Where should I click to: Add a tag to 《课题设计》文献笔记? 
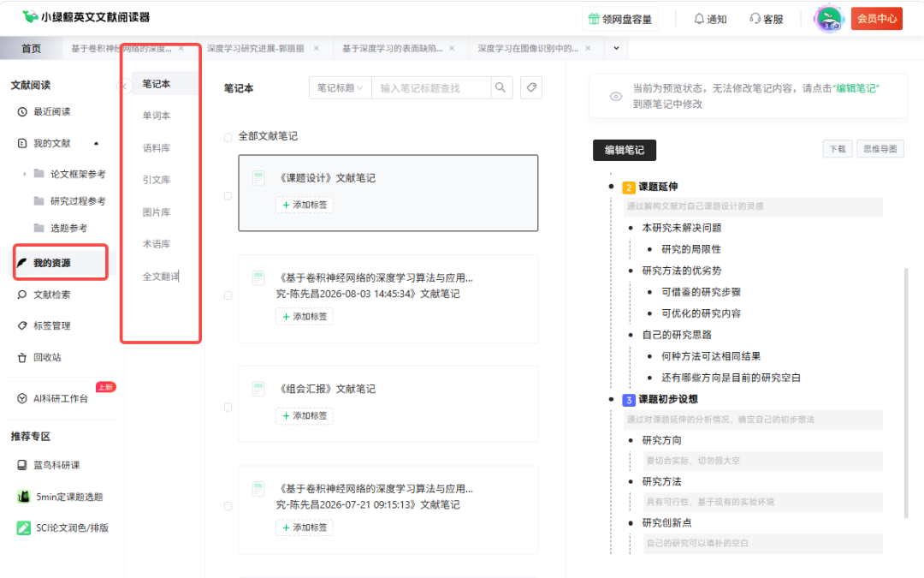(305, 205)
